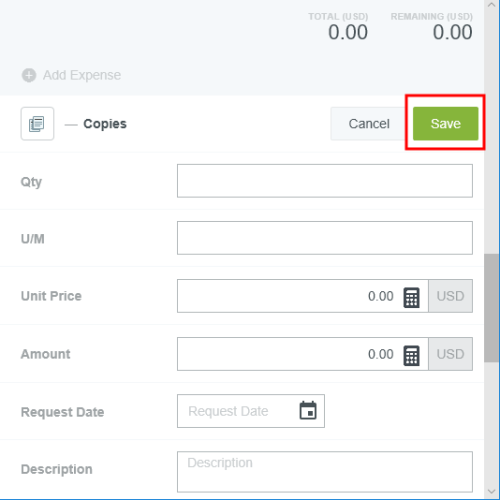Open the Unit Price calculator icon
The width and height of the screenshot is (500, 500).
pyautogui.click(x=411, y=297)
